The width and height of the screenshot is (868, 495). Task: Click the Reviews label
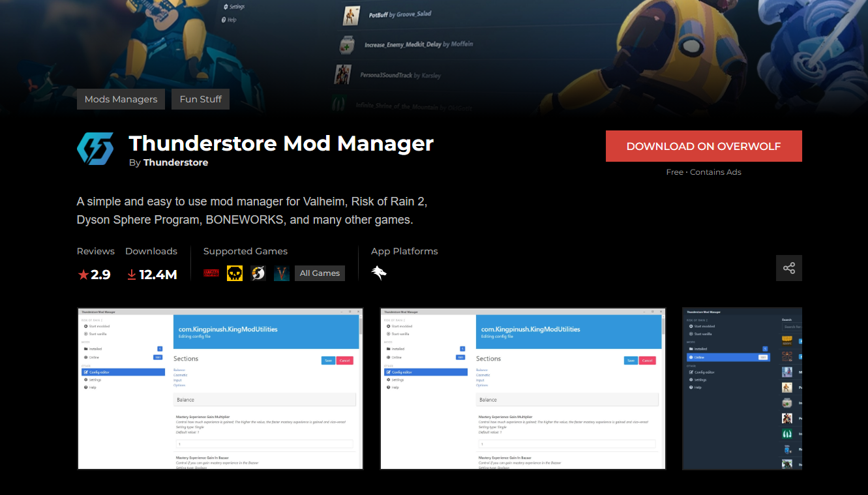click(x=96, y=251)
